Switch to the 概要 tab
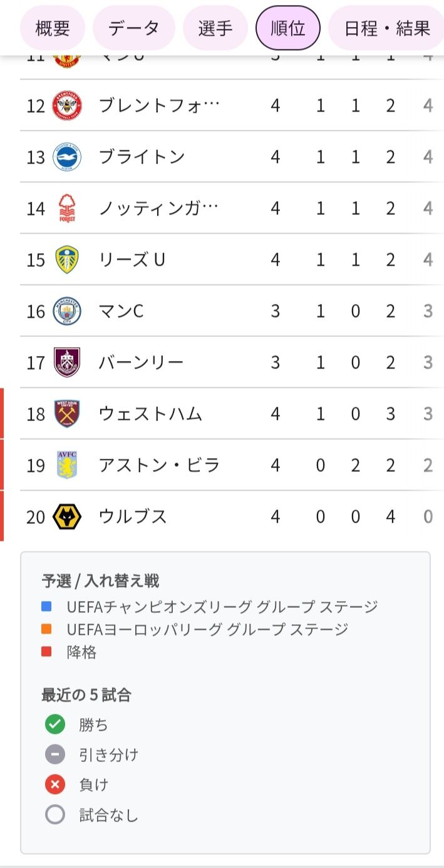Image resolution: width=444 pixels, height=868 pixels. pyautogui.click(x=53, y=28)
